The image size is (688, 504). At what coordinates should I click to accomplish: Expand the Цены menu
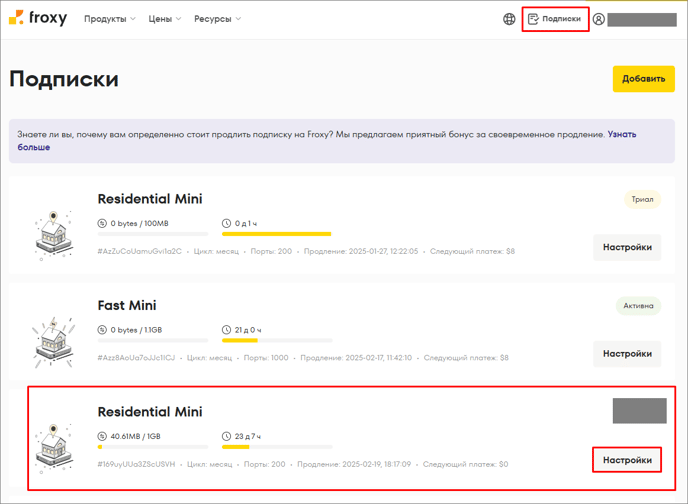tap(165, 19)
